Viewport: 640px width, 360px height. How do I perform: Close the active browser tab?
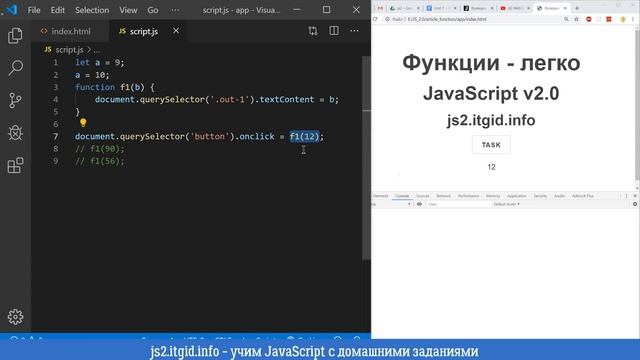click(565, 8)
